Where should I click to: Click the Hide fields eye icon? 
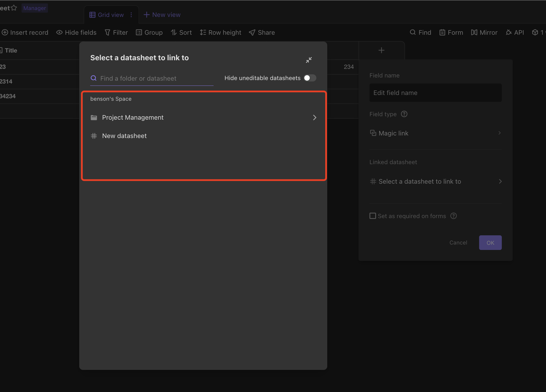coord(59,32)
